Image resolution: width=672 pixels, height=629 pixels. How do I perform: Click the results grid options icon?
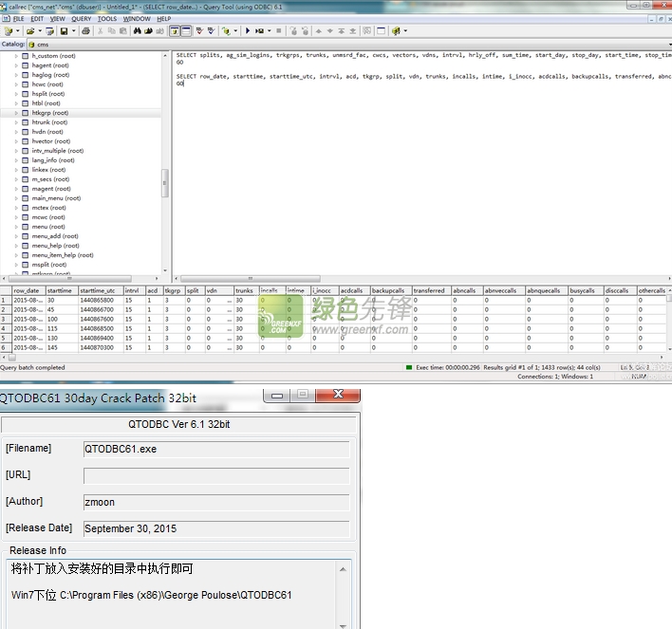pos(367,31)
